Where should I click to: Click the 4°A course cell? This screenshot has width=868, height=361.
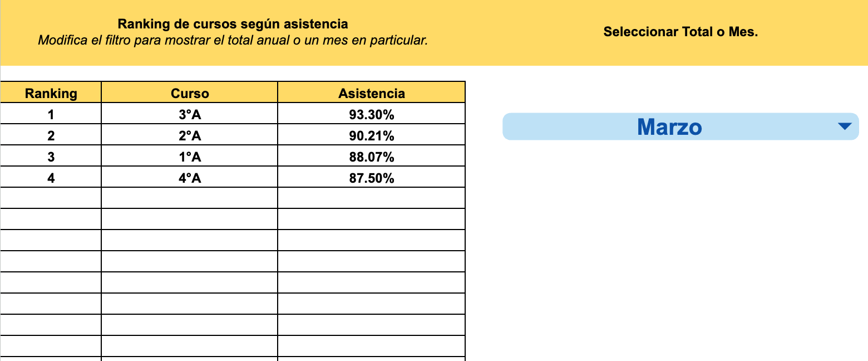click(190, 178)
